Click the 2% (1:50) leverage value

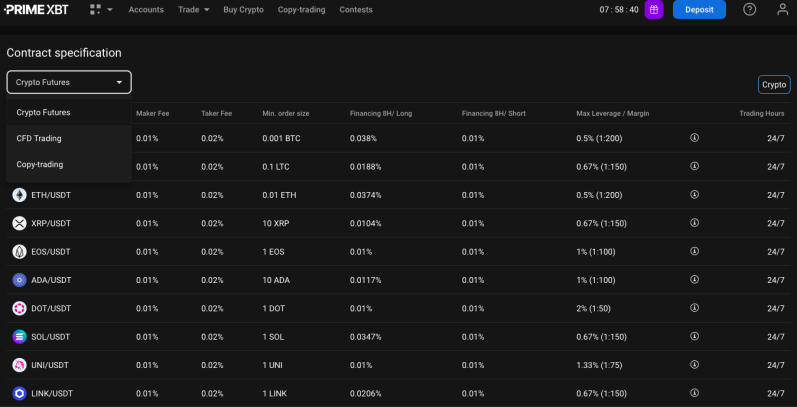point(594,308)
